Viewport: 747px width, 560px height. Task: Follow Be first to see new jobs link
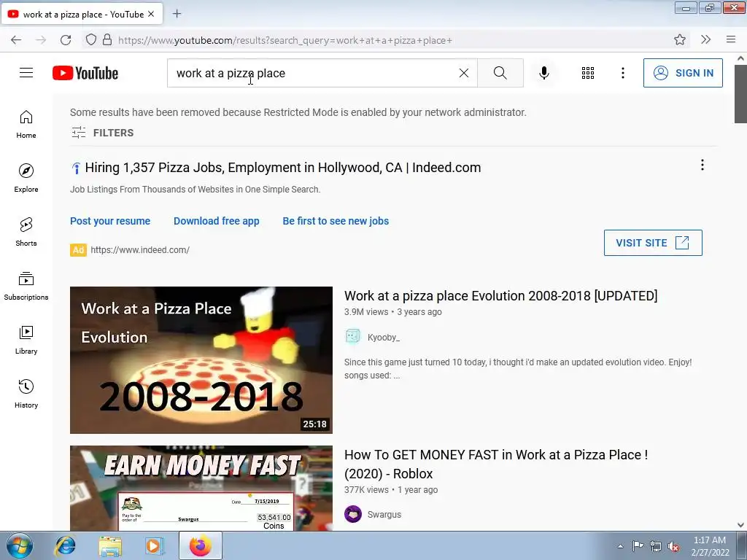336,221
